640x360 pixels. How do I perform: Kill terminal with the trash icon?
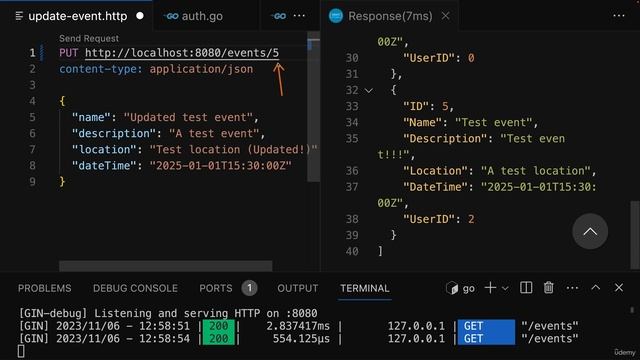[549, 288]
